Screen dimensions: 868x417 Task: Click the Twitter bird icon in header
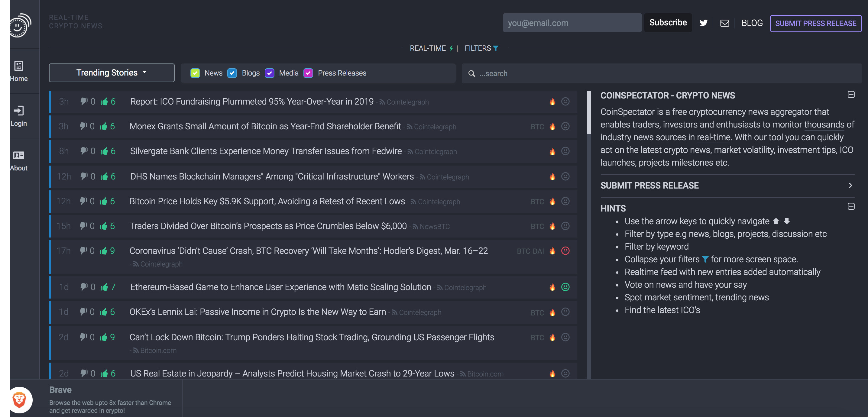click(703, 23)
